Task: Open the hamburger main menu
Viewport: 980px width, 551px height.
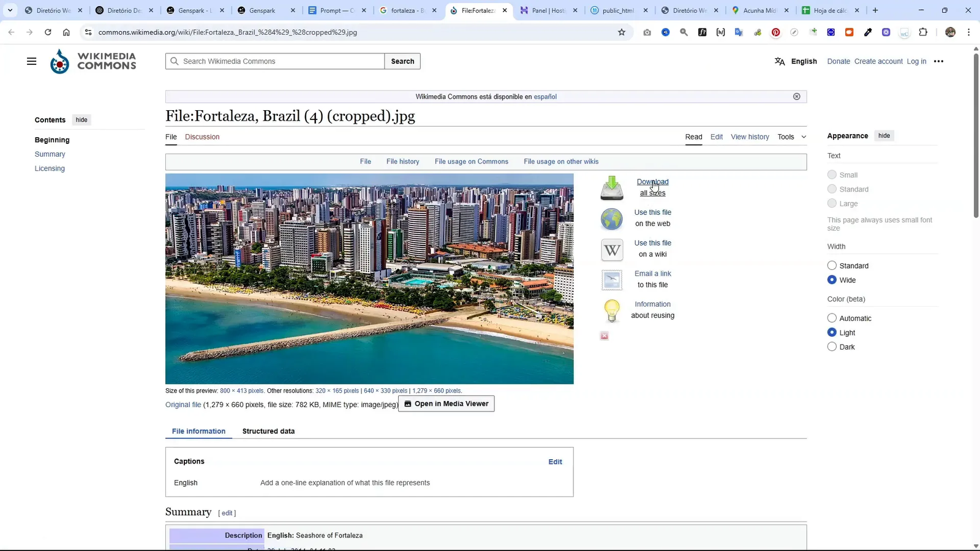Action: pos(32,61)
